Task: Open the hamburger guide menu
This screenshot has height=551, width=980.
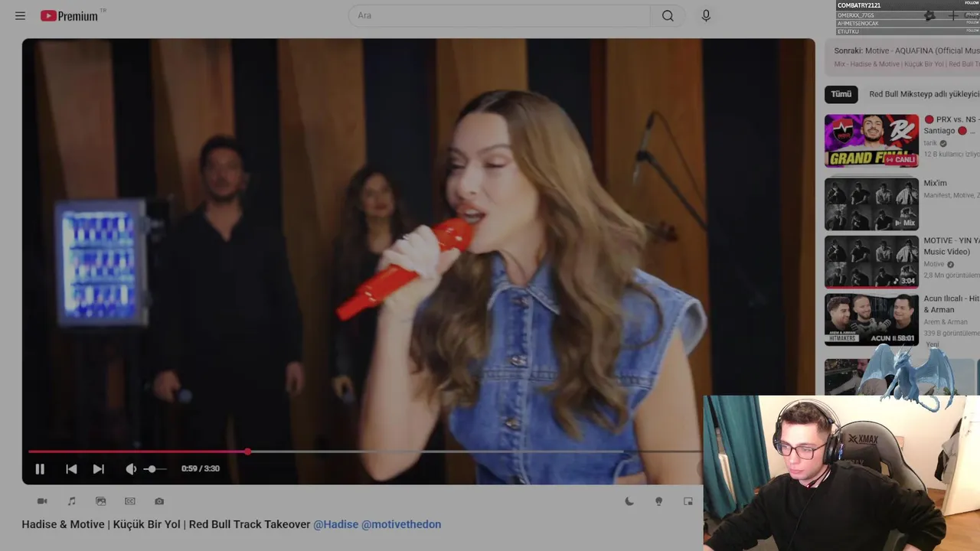Action: pos(20,16)
